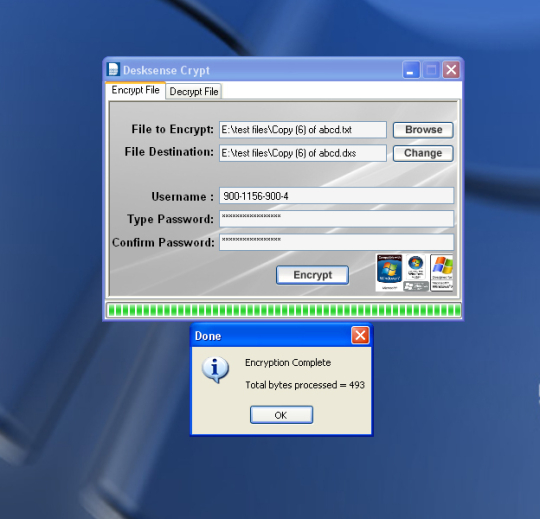The image size is (540, 519).
Task: Open the Decrypt File tab
Action: pyautogui.click(x=194, y=92)
